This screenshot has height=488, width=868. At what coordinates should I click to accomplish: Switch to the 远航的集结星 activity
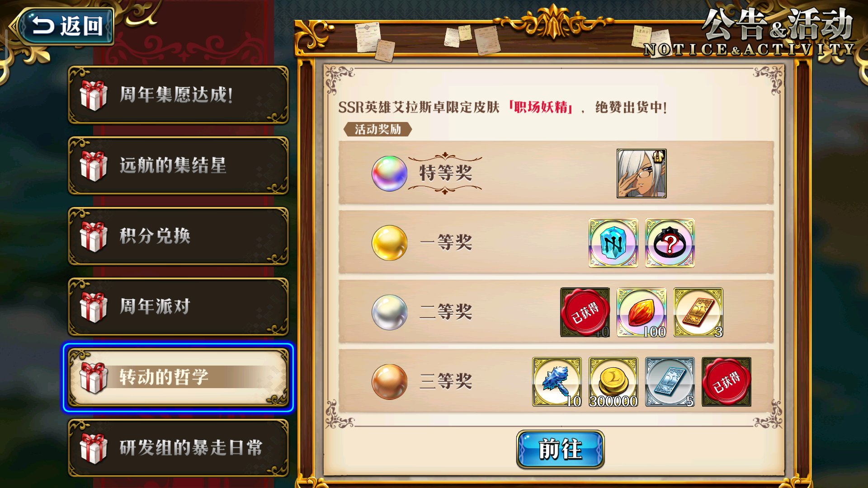pos(178,165)
